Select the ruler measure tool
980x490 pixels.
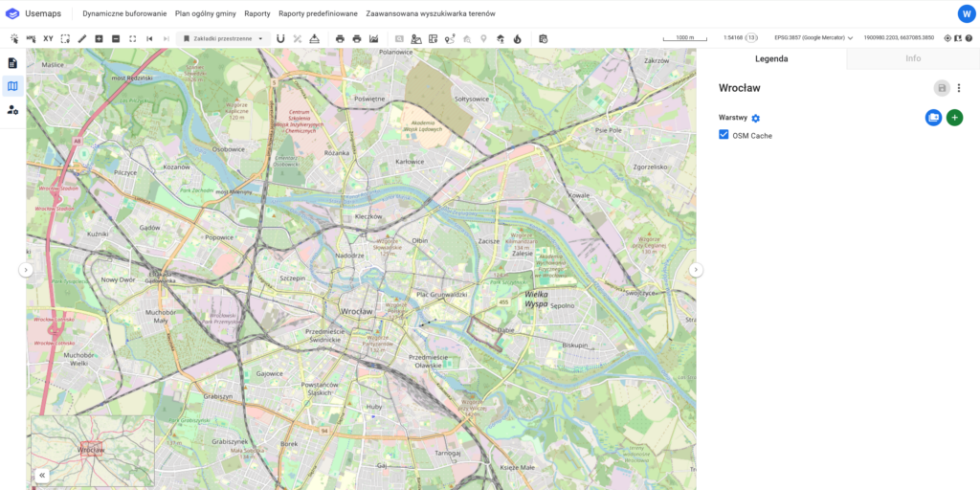click(x=81, y=38)
